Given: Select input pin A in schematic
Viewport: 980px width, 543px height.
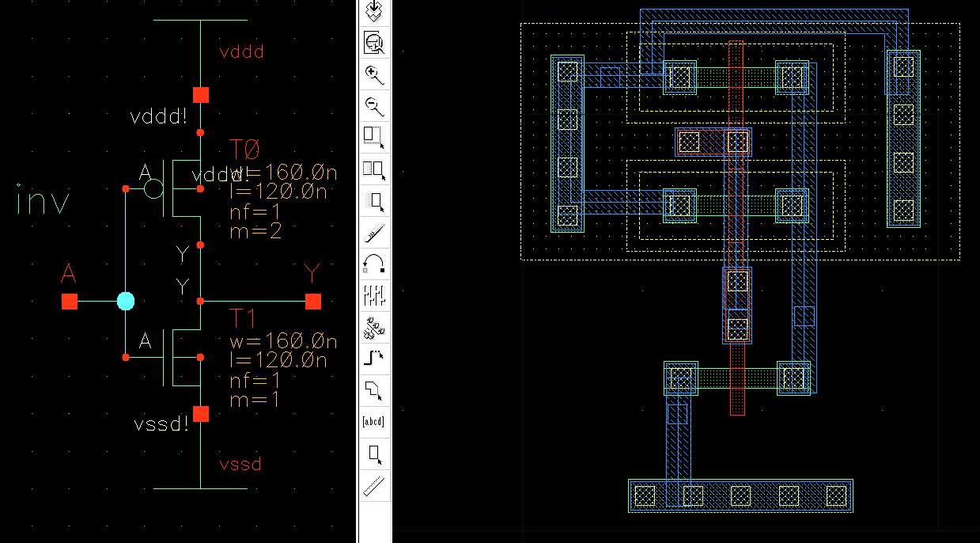Looking at the screenshot, I should [70, 302].
